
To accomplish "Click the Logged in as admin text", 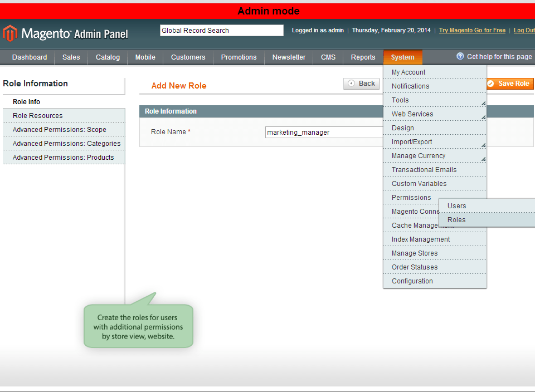I will pyautogui.click(x=318, y=30).
